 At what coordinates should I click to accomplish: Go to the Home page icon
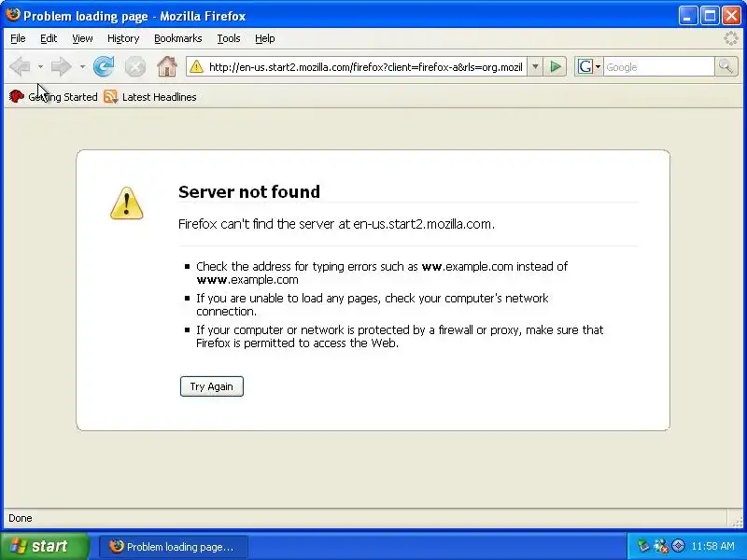(167, 66)
